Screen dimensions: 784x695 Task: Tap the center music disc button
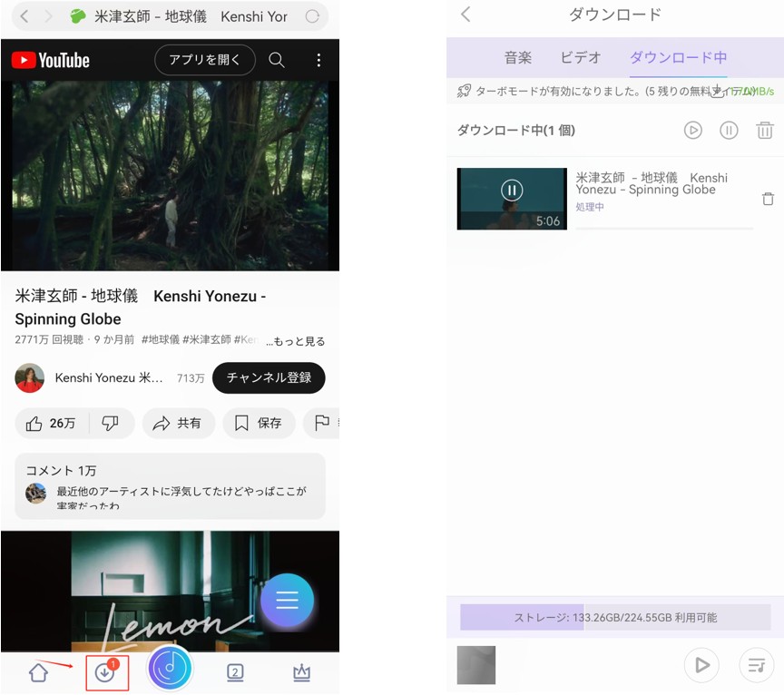coord(170,669)
